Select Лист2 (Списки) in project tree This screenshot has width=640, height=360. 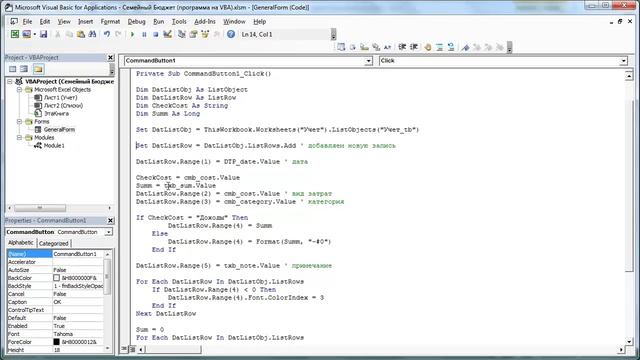63,105
